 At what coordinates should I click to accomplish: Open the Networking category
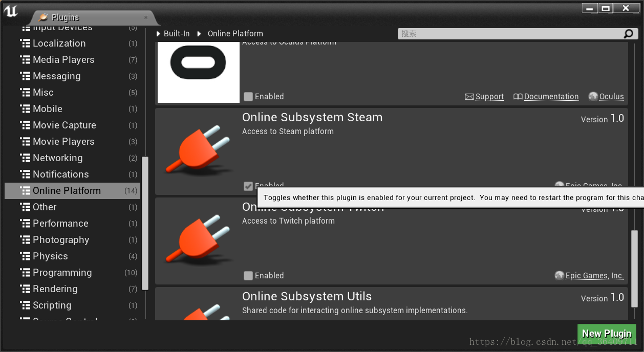72,158
